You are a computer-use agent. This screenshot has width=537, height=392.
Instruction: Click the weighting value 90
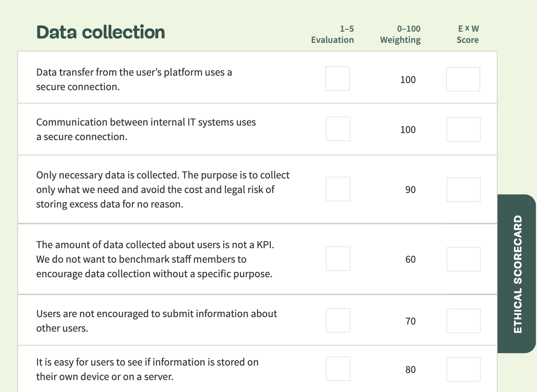[410, 190]
